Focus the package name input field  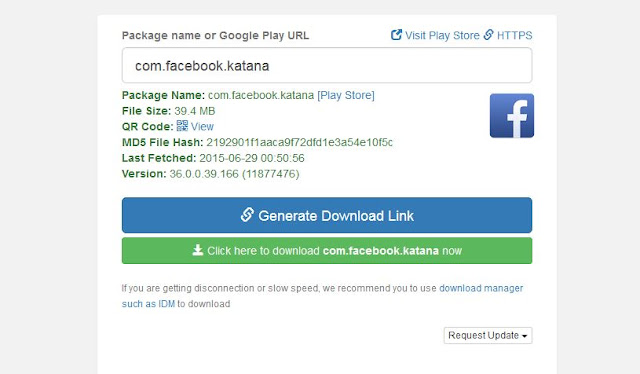[327, 65]
